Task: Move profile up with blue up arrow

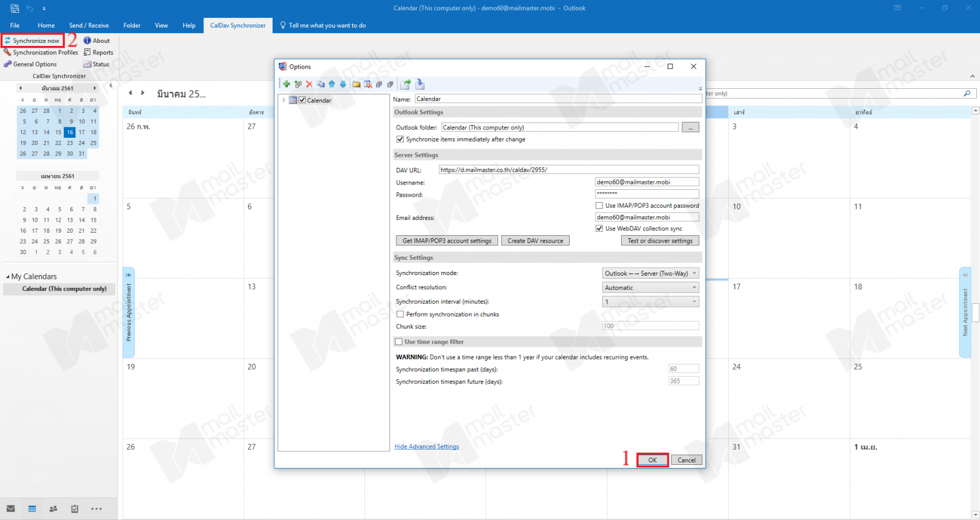Action: point(332,84)
